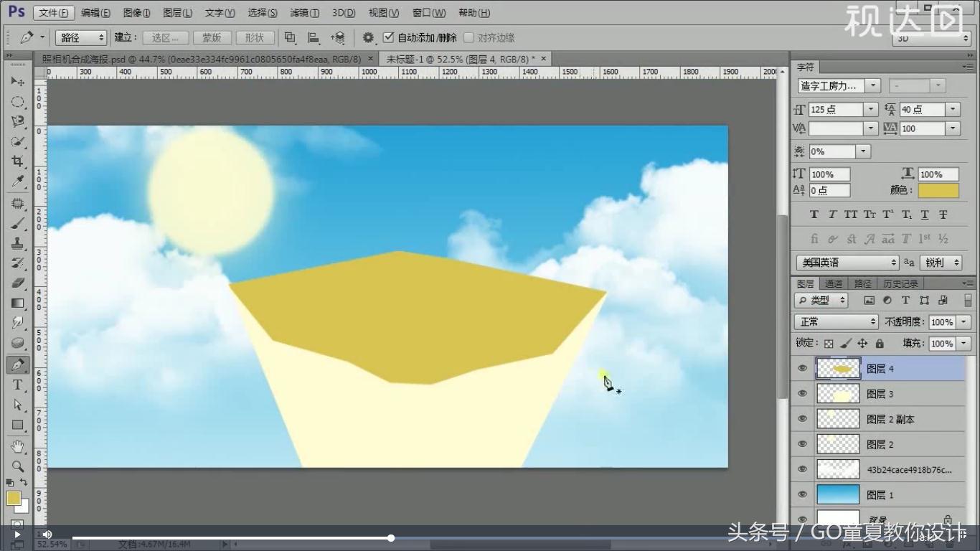The height and width of the screenshot is (551, 980).
Task: Open the 滤镜 menu
Action: pos(304,12)
